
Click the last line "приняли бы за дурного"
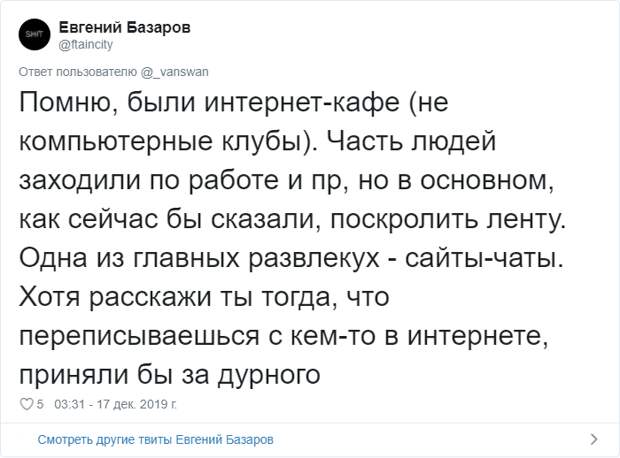click(170, 375)
